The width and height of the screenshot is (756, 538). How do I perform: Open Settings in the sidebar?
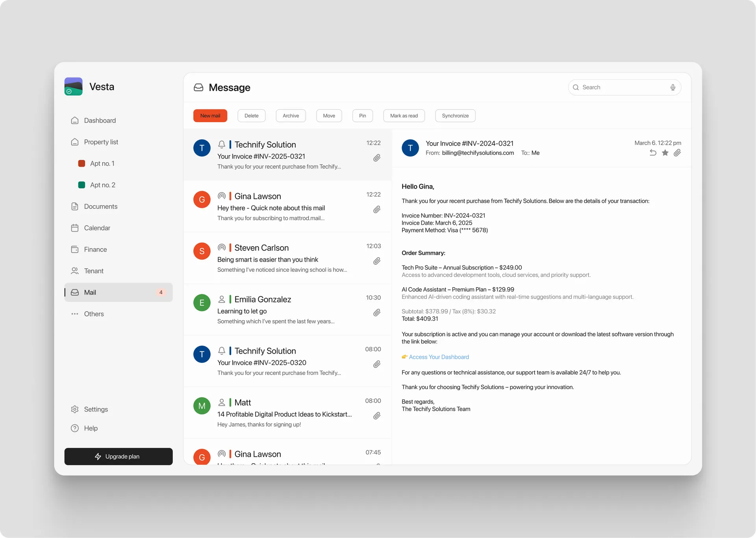pyautogui.click(x=119, y=409)
